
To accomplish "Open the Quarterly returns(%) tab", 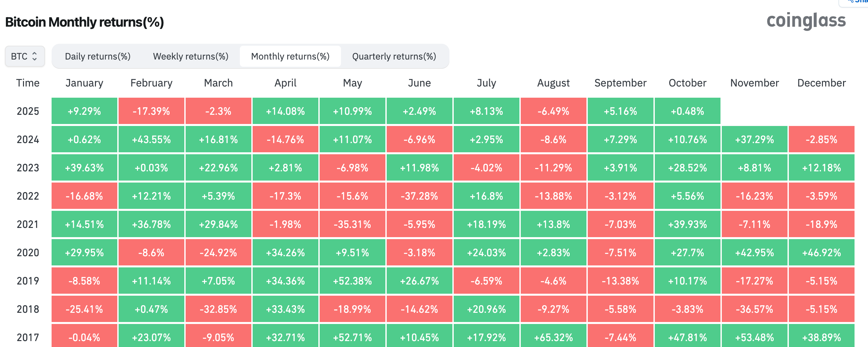I will pyautogui.click(x=394, y=56).
